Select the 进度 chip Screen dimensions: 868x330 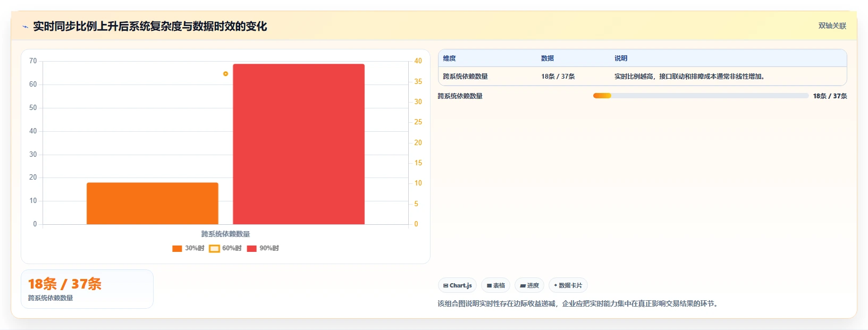[529, 285]
